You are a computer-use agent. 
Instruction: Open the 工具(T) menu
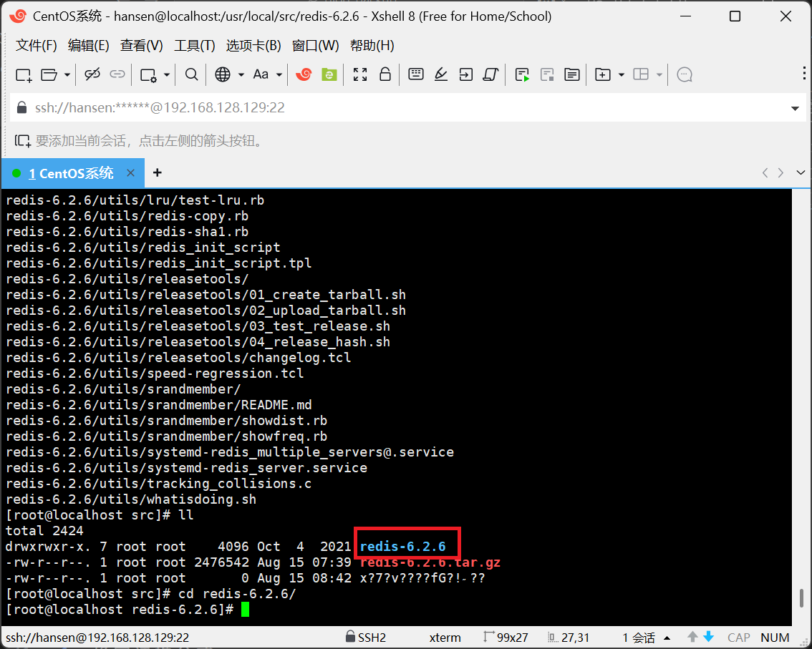tap(194, 46)
